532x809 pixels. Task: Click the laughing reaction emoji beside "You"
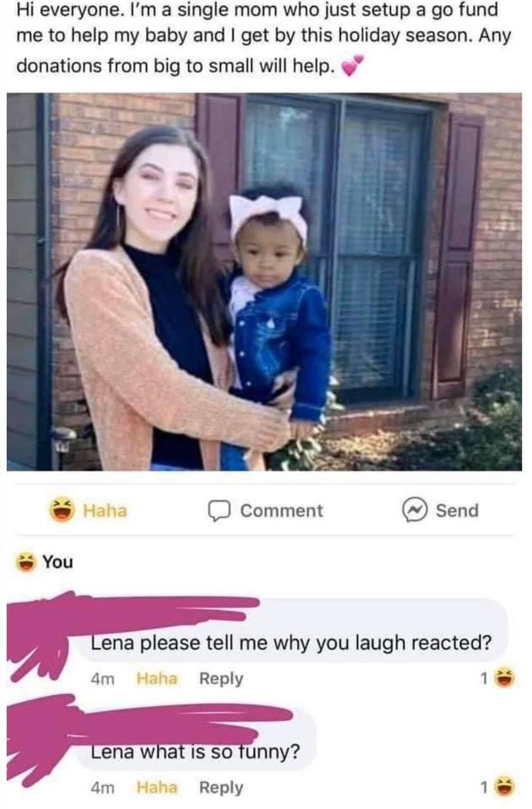(x=27, y=561)
